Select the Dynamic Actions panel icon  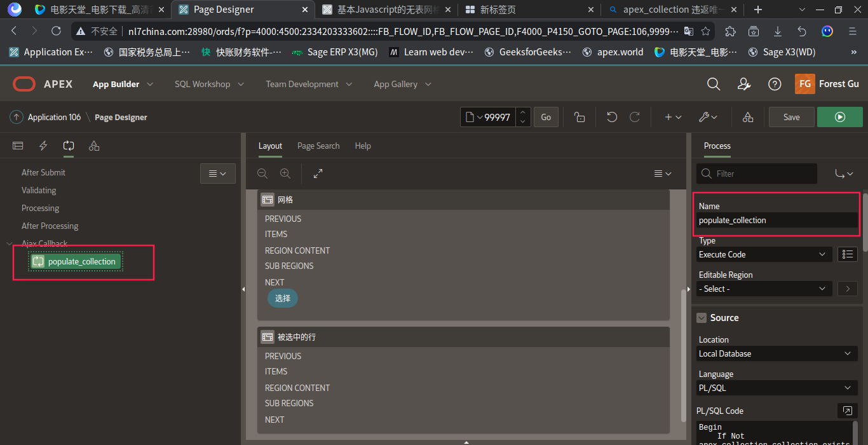click(43, 146)
